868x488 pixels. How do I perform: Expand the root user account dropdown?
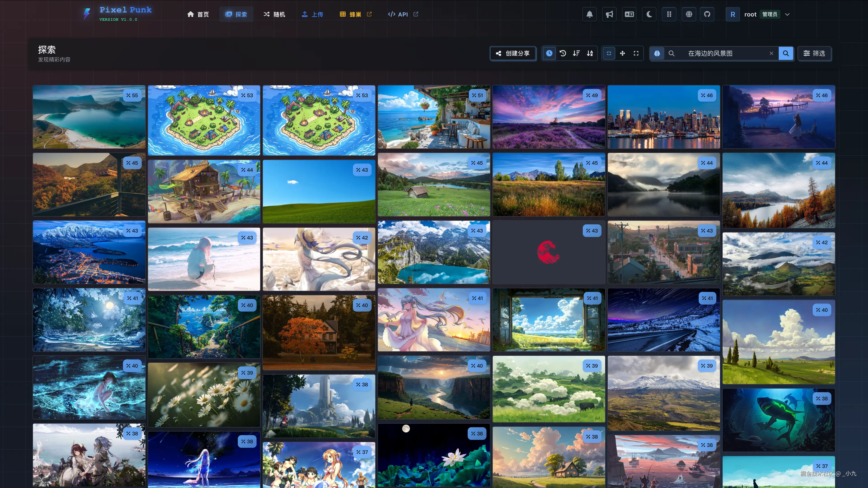[787, 14]
